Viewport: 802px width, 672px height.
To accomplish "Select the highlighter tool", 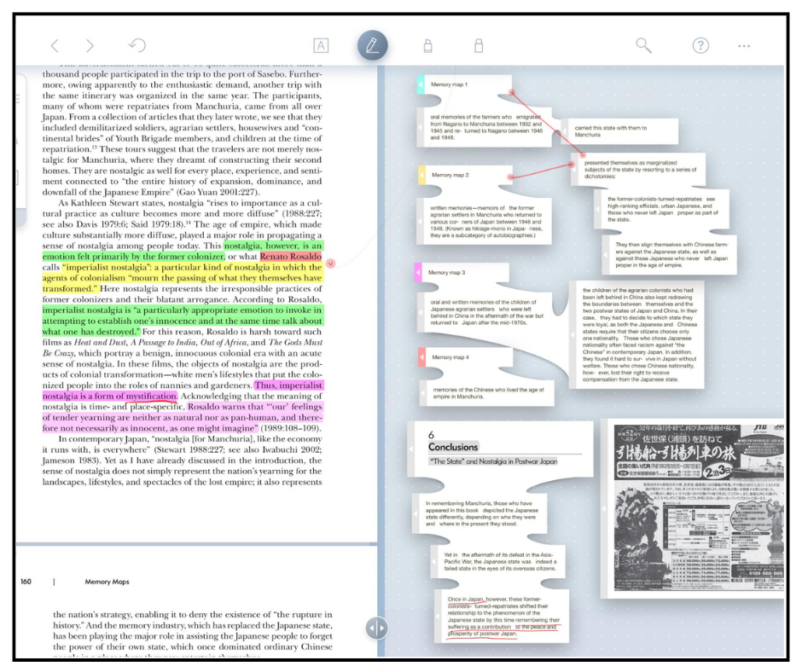I will pyautogui.click(x=427, y=46).
